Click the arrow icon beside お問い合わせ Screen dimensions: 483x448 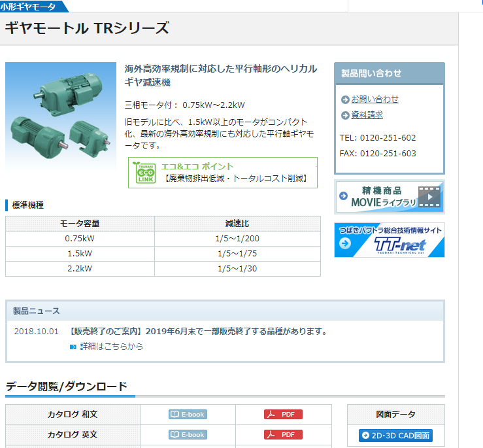345,99
